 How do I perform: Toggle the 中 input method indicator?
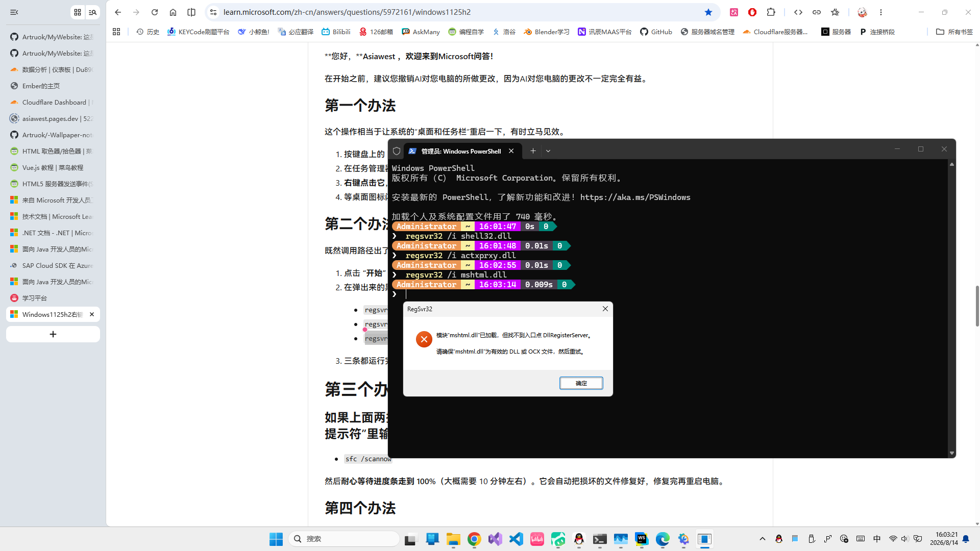coord(877,539)
